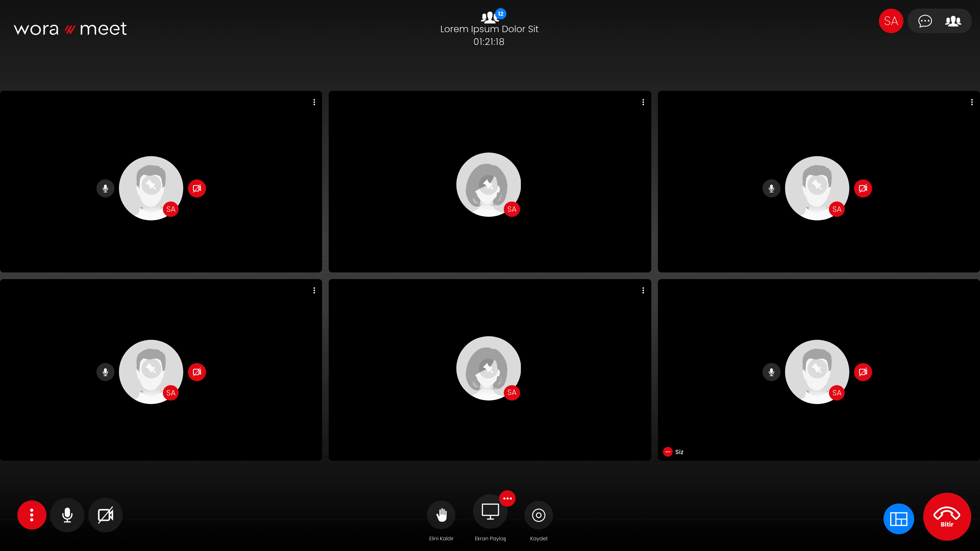980x551 pixels.
Task: End the call with Bitir
Action: [947, 517]
